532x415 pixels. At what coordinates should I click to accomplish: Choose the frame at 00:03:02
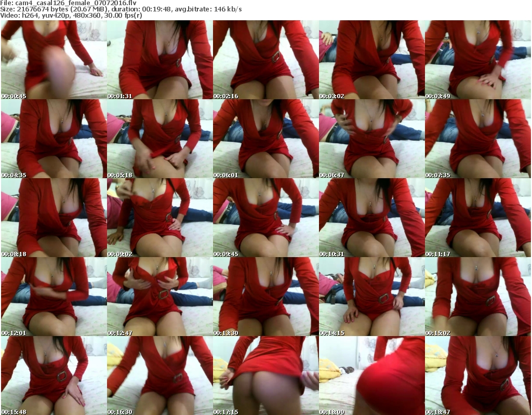click(x=372, y=60)
